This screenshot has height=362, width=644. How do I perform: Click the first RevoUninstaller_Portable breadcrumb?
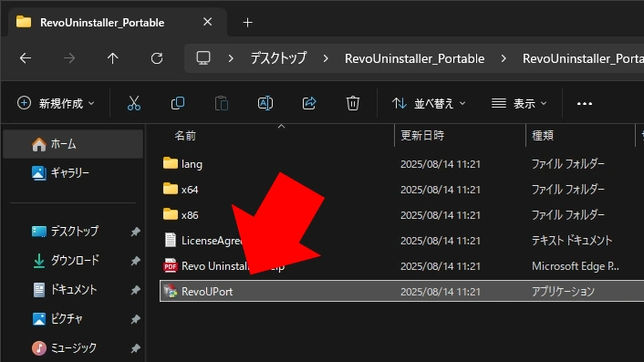coord(414,58)
